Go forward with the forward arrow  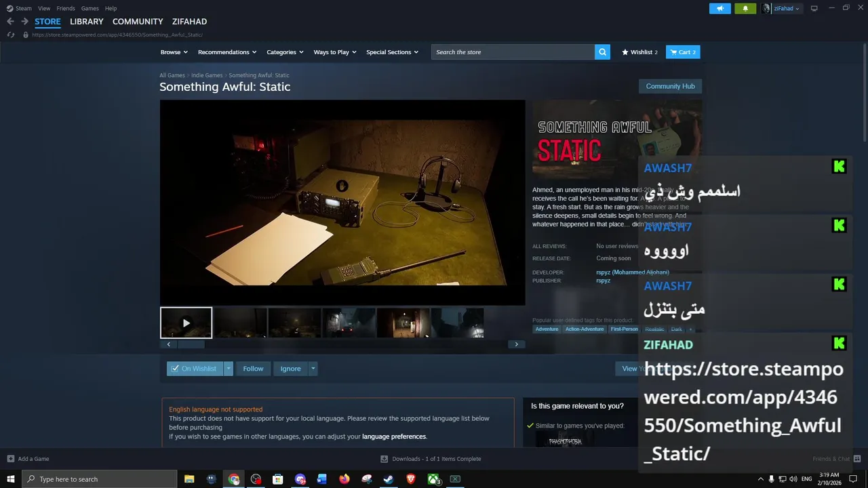coord(24,22)
